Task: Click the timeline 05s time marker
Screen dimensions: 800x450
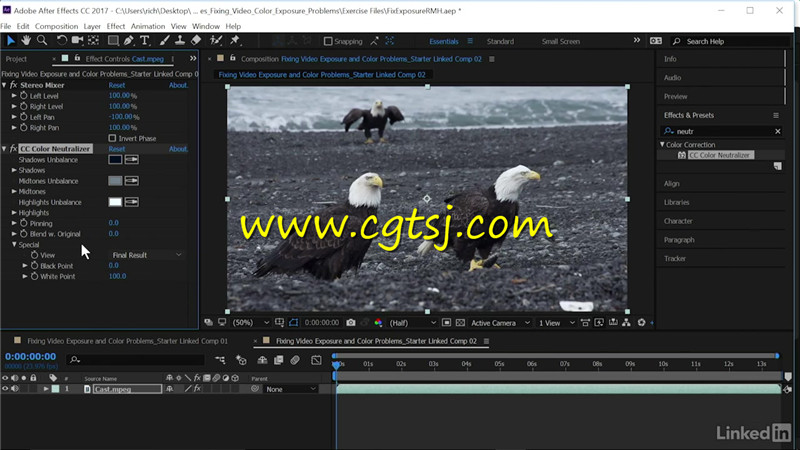Action: [x=499, y=364]
